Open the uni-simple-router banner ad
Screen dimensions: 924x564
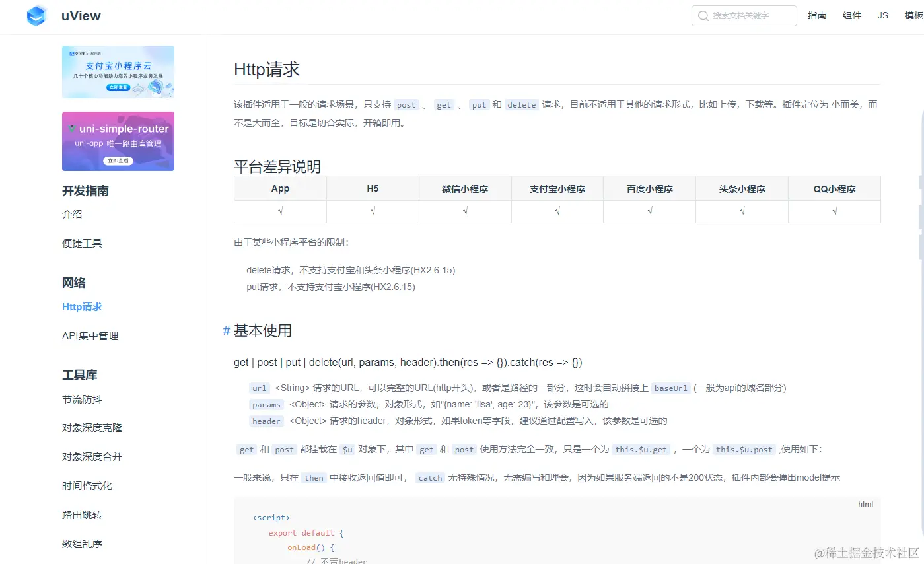(118, 141)
